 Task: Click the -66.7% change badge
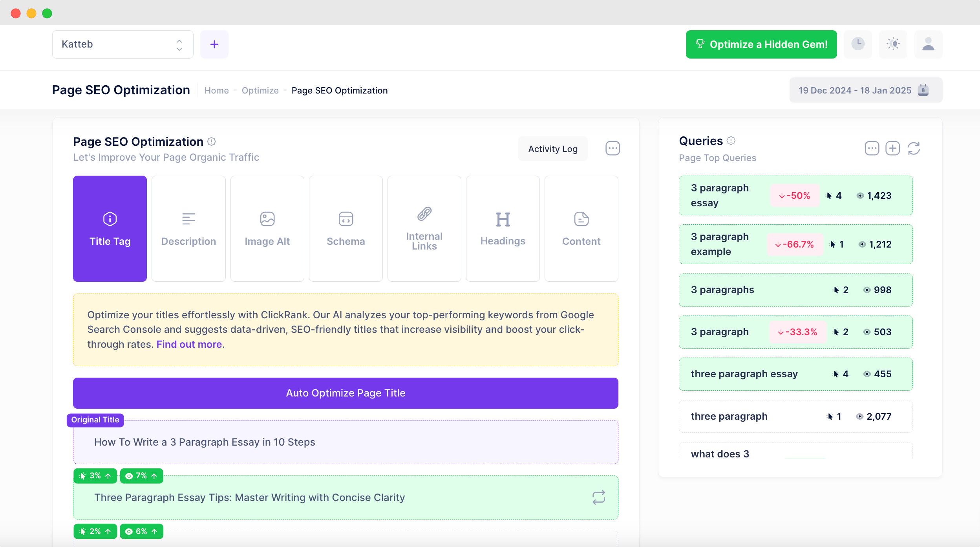click(x=795, y=244)
